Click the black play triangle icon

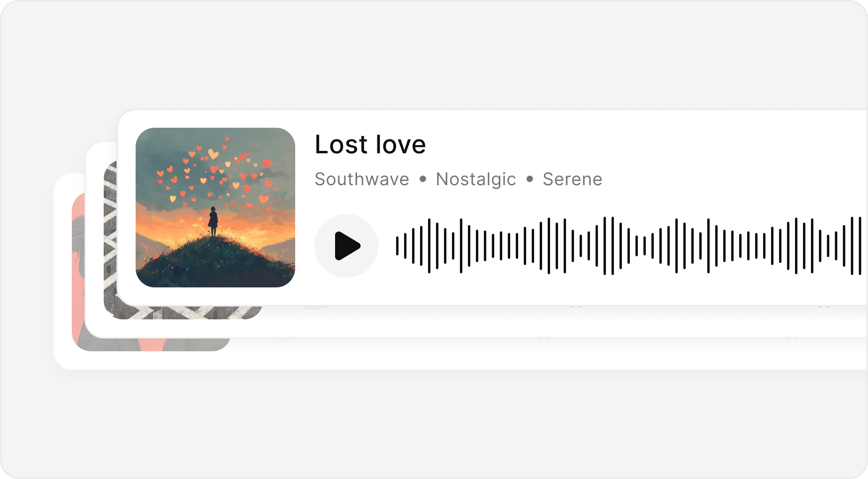coord(347,246)
